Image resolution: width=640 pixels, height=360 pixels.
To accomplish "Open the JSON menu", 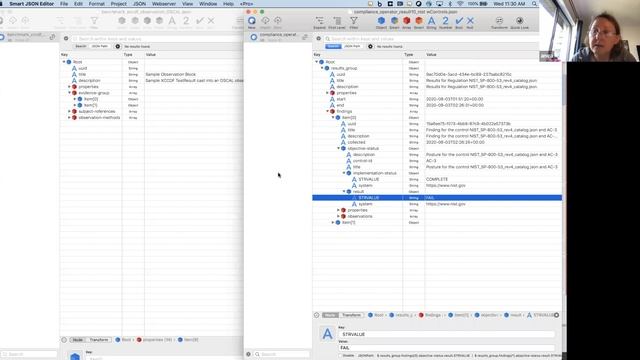I will 139,4.
